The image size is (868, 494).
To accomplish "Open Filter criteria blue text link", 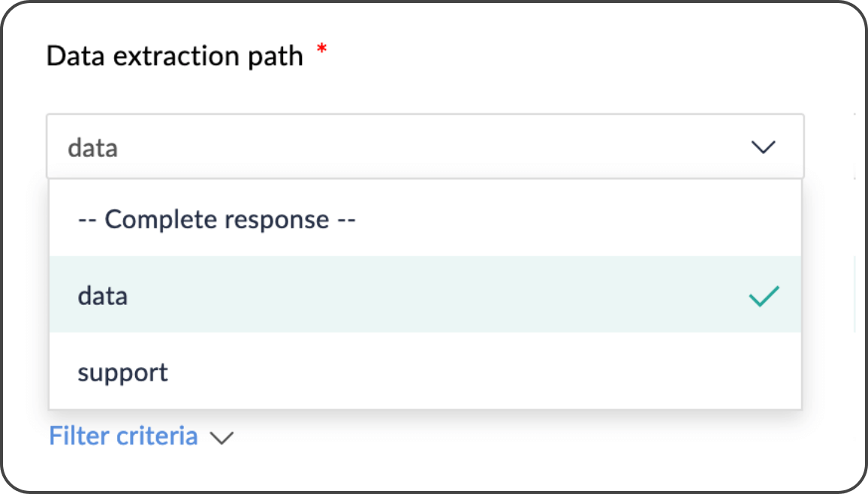I will 123,436.
